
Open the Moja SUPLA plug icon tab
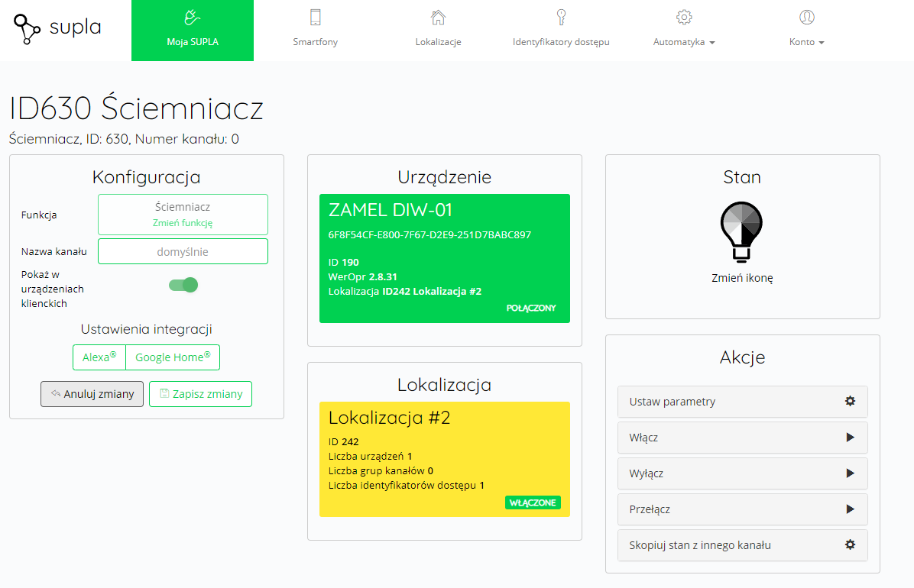click(x=193, y=18)
